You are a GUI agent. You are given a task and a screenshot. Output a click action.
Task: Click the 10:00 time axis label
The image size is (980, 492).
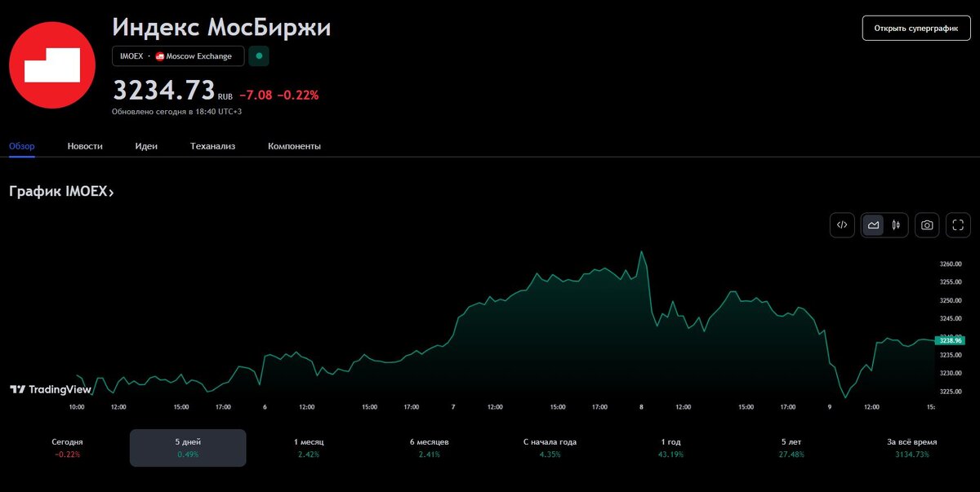(x=77, y=407)
